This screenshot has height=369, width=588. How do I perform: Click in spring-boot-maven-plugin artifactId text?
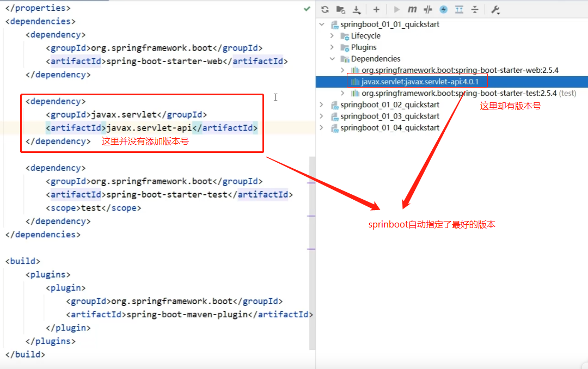point(187,314)
